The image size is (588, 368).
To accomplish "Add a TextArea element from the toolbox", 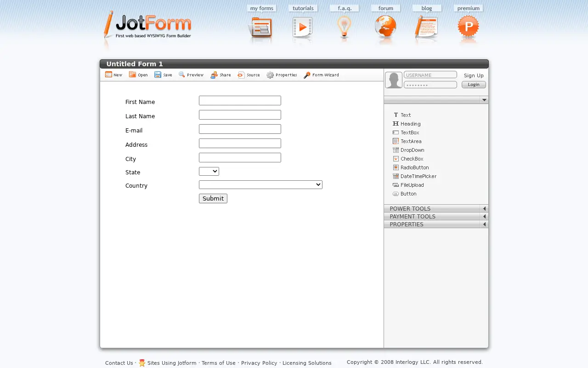I will point(407,141).
